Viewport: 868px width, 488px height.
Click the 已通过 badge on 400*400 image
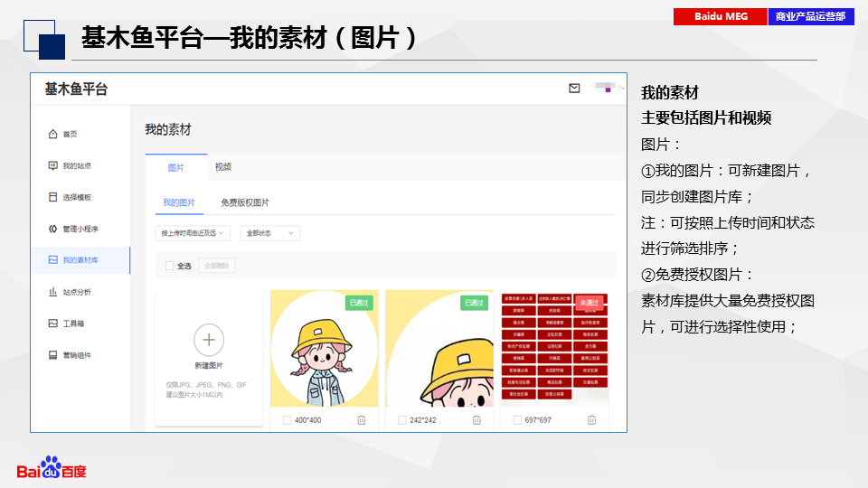point(359,303)
